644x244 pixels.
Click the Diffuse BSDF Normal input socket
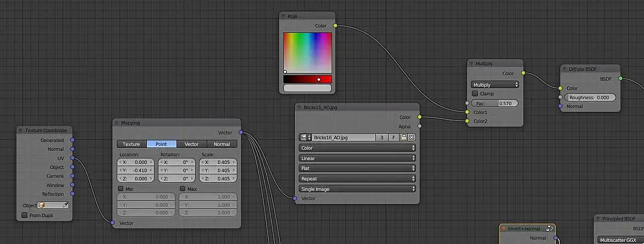tap(560, 106)
